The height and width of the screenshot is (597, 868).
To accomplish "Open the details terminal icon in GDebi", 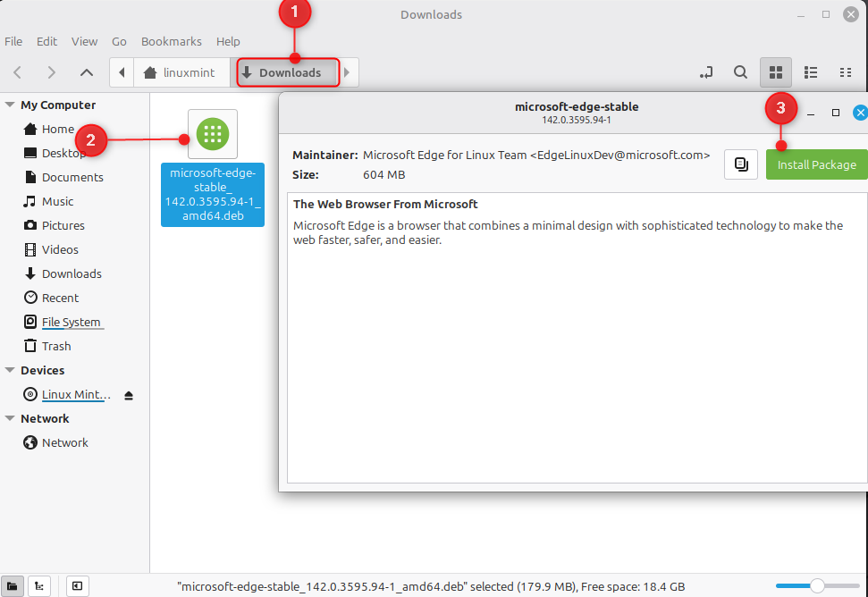I will pos(740,164).
